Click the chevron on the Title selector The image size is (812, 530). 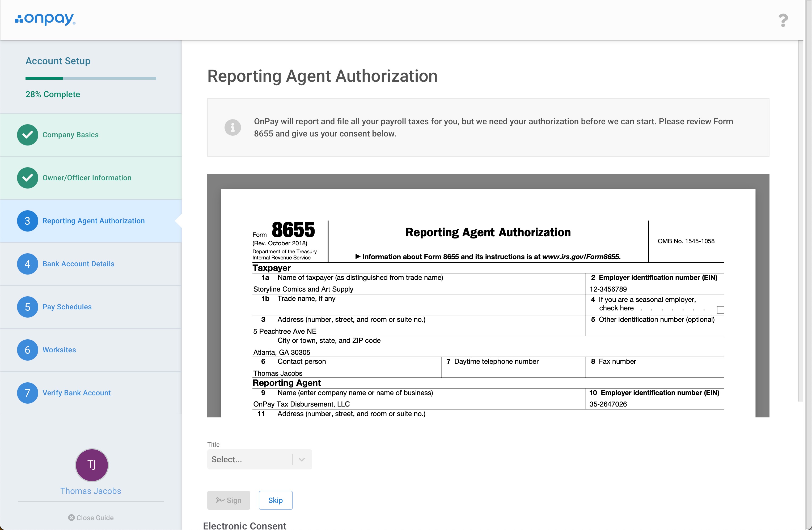pyautogui.click(x=302, y=459)
